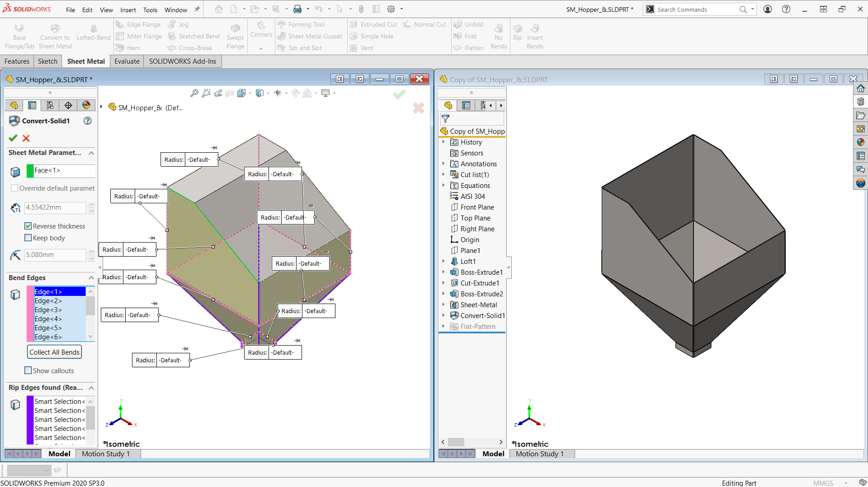Click the Zoom to Fit magnifier icon
The image size is (868, 487).
(194, 93)
